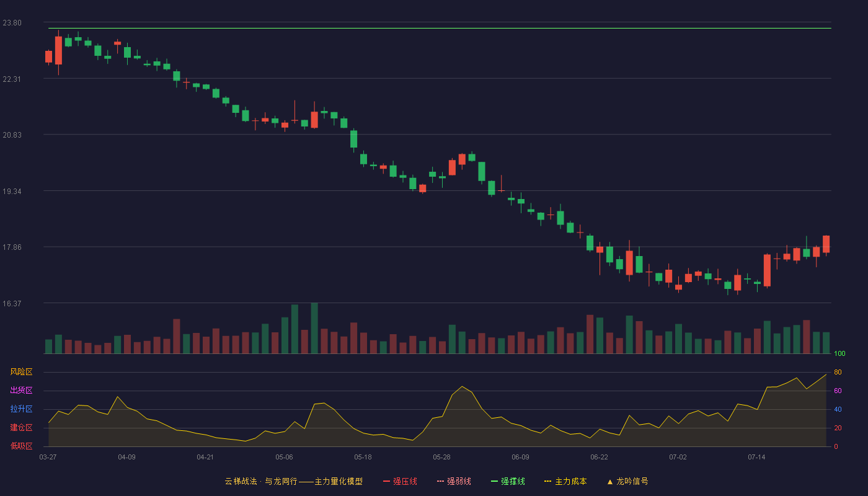This screenshot has width=868, height=496.
Task: Toggle the 强撑线 legend entry
Action: (508, 481)
